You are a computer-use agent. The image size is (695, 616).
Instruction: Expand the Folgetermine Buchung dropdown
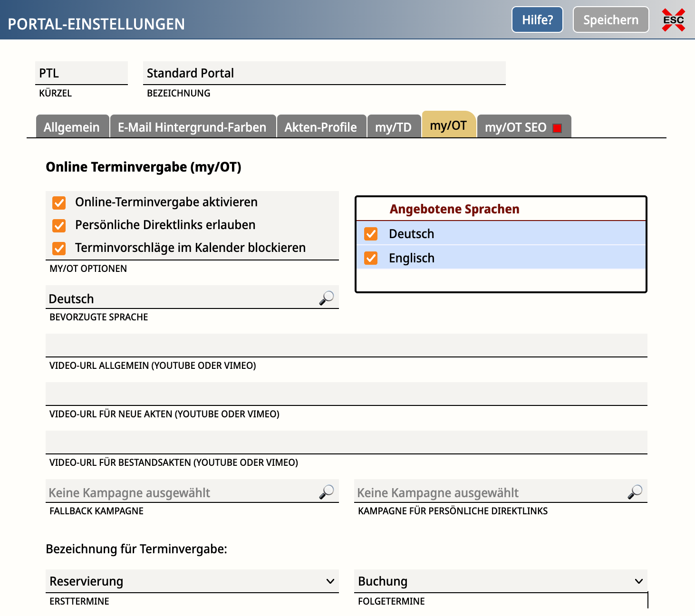pos(638,581)
